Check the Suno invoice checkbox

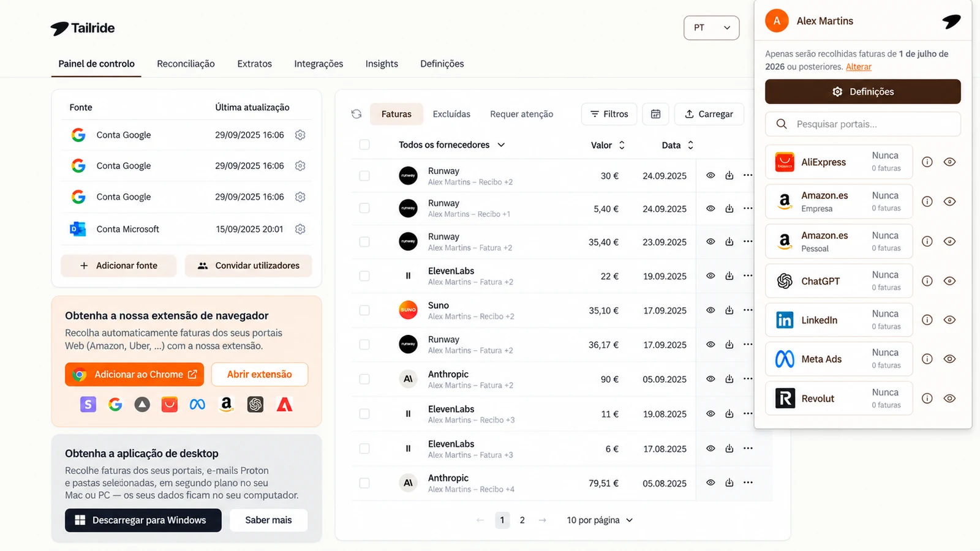pos(364,310)
